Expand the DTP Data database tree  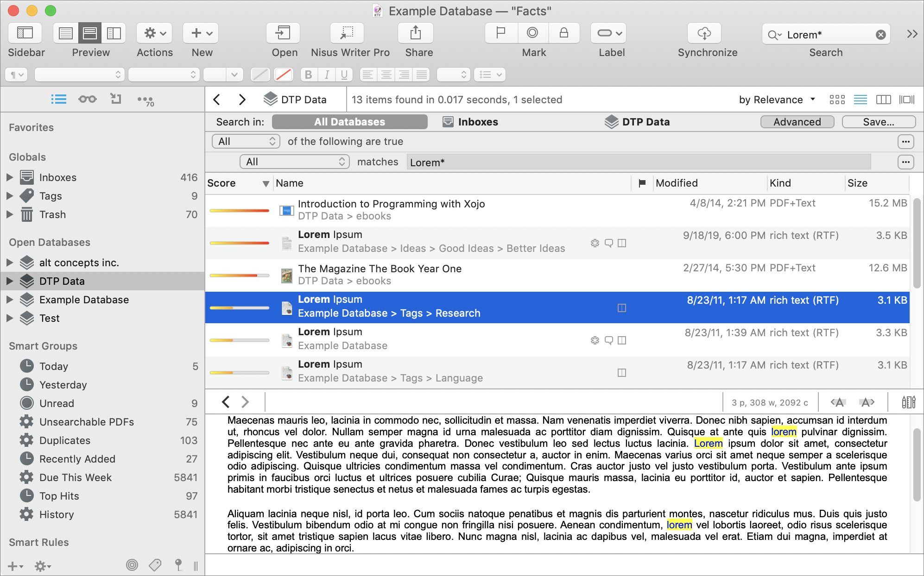[11, 281]
